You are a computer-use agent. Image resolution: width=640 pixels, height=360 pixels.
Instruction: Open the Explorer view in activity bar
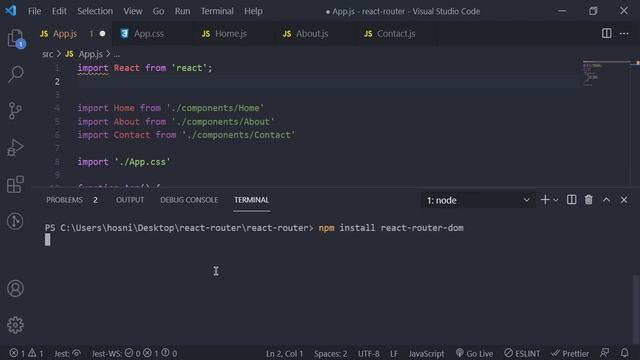point(16,39)
